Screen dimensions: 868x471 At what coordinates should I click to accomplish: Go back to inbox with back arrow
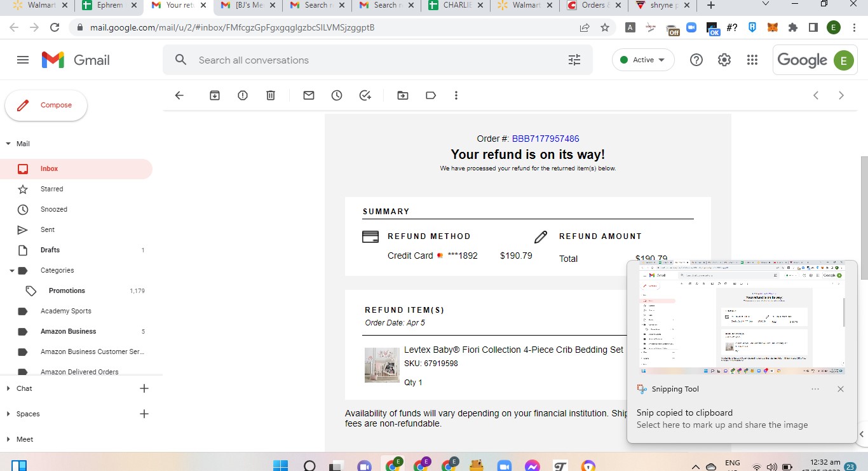coord(179,95)
